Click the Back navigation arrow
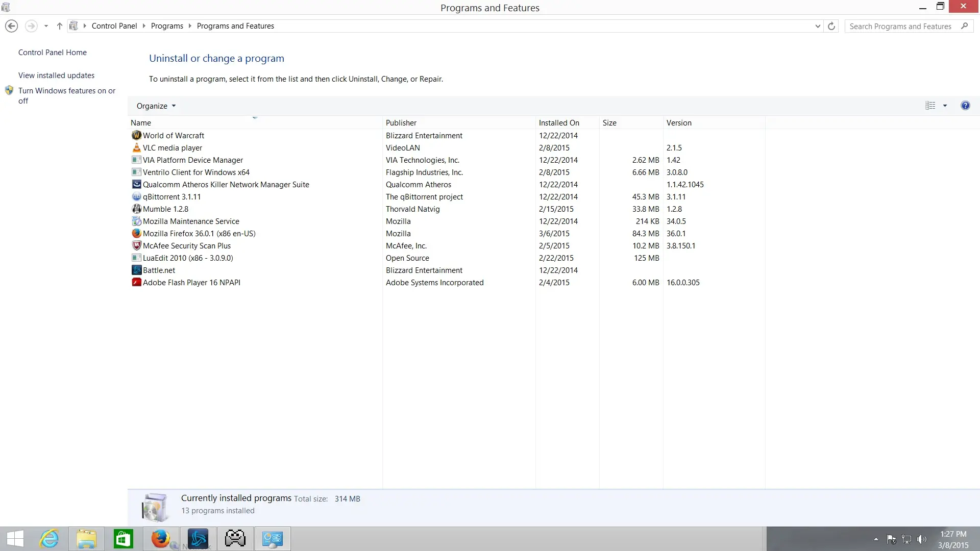The image size is (980, 551). pos(11,26)
